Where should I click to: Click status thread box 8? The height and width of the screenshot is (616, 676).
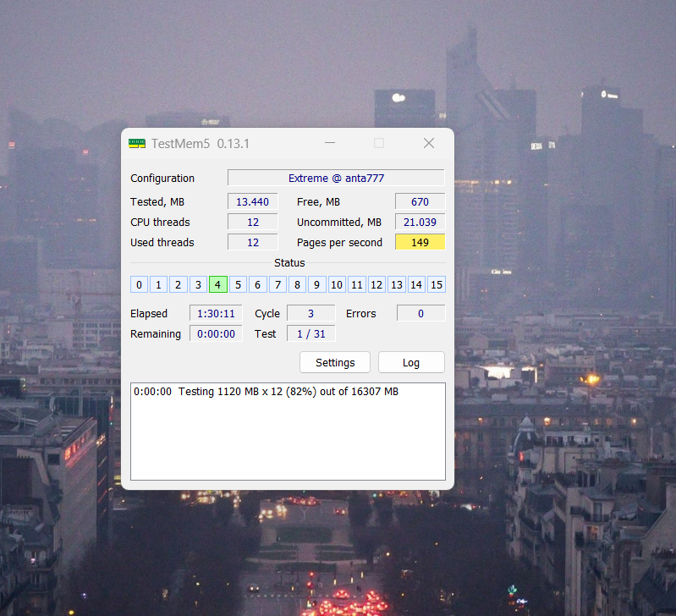point(298,284)
